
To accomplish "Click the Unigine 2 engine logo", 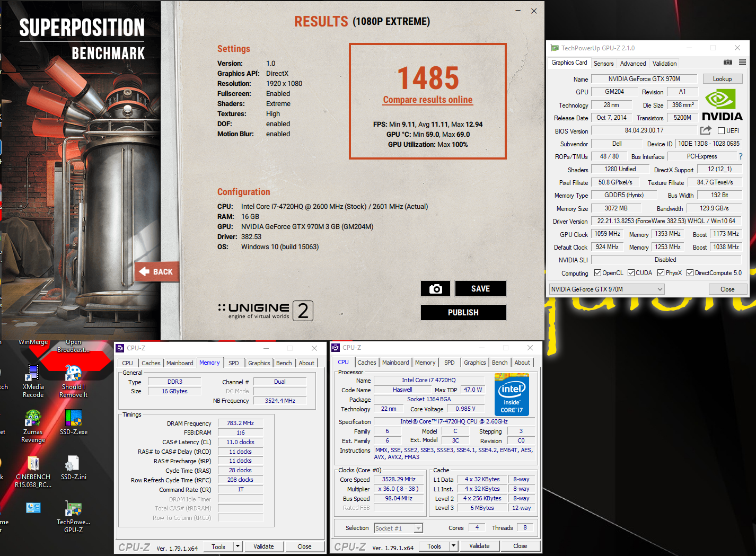I will [x=265, y=311].
